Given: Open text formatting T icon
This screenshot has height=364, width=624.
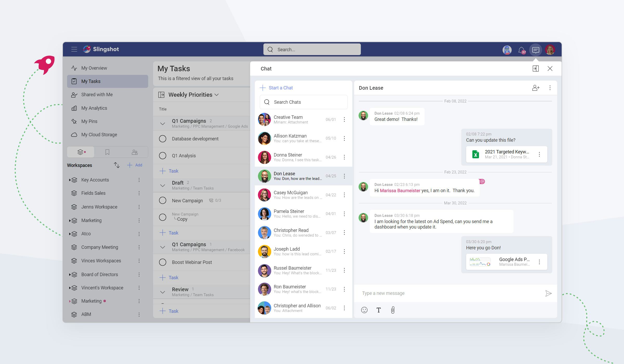Looking at the screenshot, I should click(379, 310).
